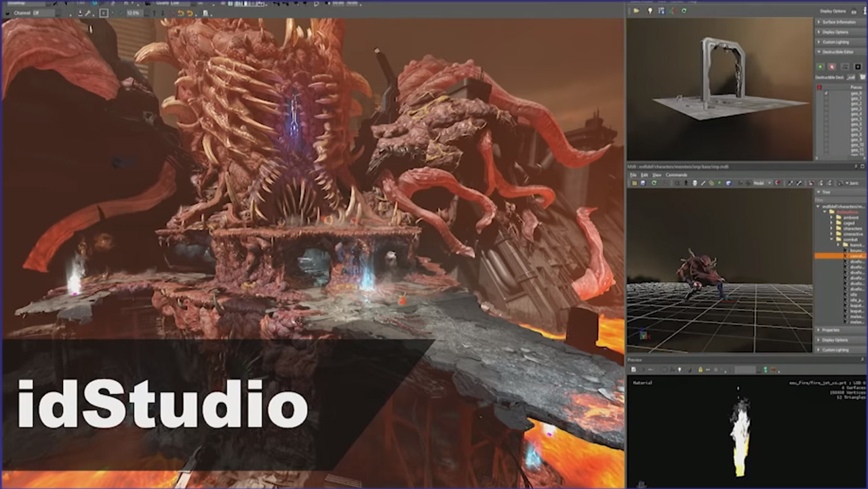Click the green reload icon in MD6 toolbar
The width and height of the screenshot is (868, 489).
click(654, 183)
